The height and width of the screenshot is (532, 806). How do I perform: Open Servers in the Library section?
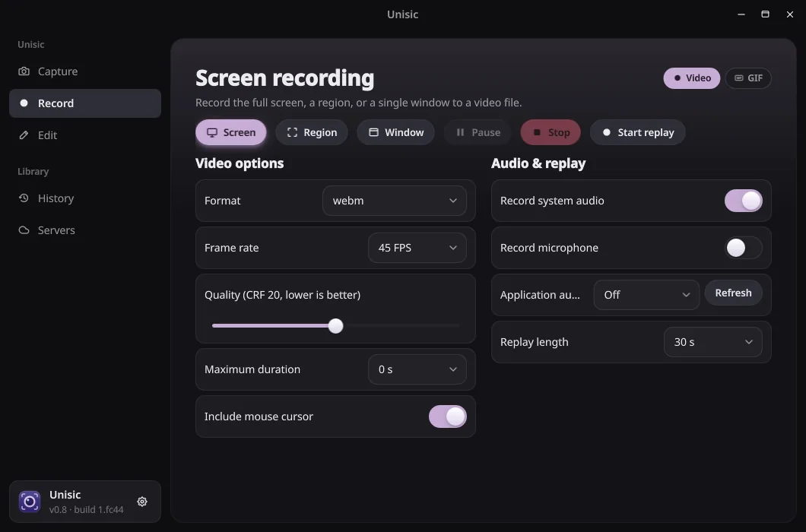click(x=85, y=230)
